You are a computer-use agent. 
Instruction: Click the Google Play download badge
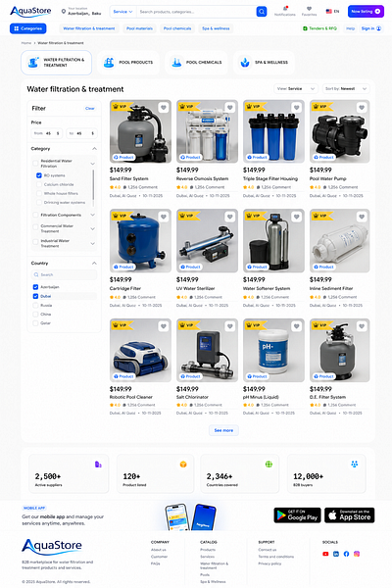pos(297,515)
